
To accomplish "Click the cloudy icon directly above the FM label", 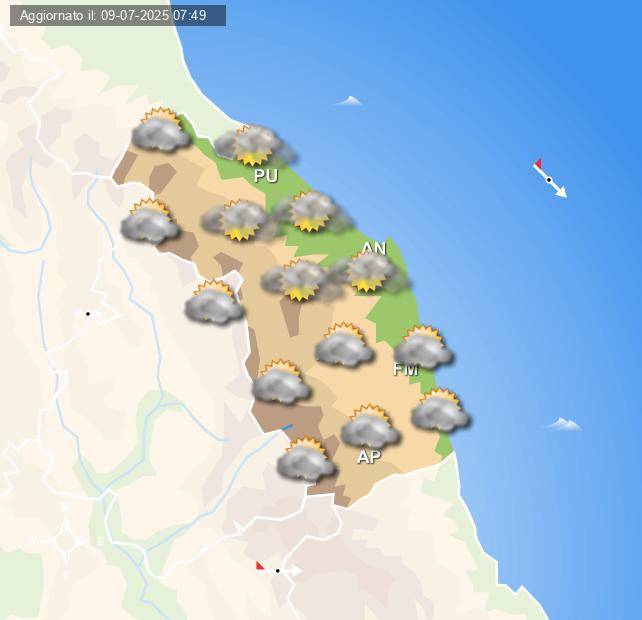I will coord(423,347).
